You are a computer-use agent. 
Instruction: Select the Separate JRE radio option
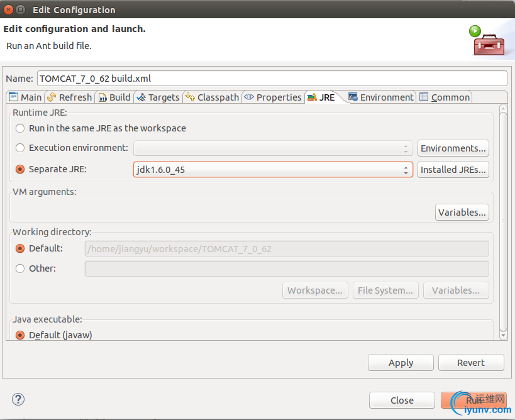(20, 169)
